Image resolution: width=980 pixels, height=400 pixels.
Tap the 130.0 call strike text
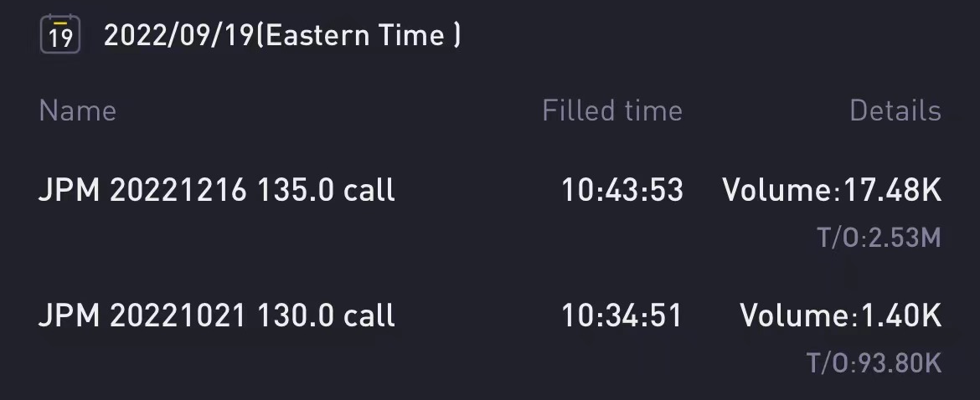click(327, 315)
